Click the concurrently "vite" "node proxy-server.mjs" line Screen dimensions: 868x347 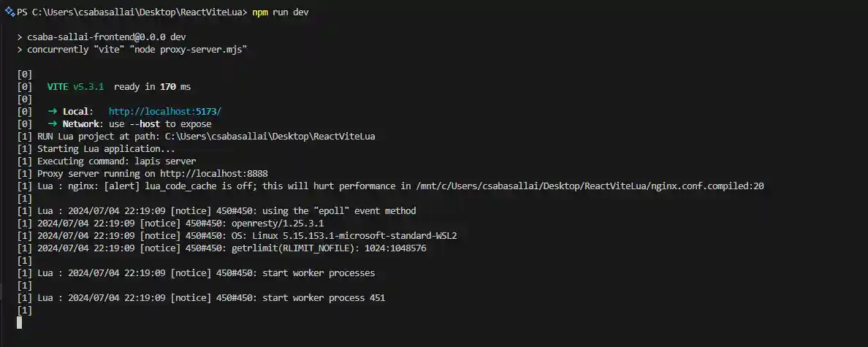(x=137, y=49)
